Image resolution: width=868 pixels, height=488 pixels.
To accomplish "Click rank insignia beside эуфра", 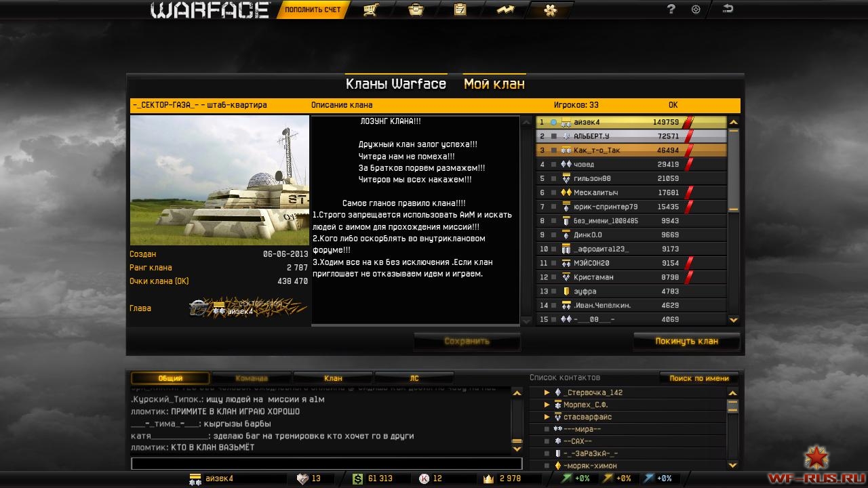I will coord(566,291).
